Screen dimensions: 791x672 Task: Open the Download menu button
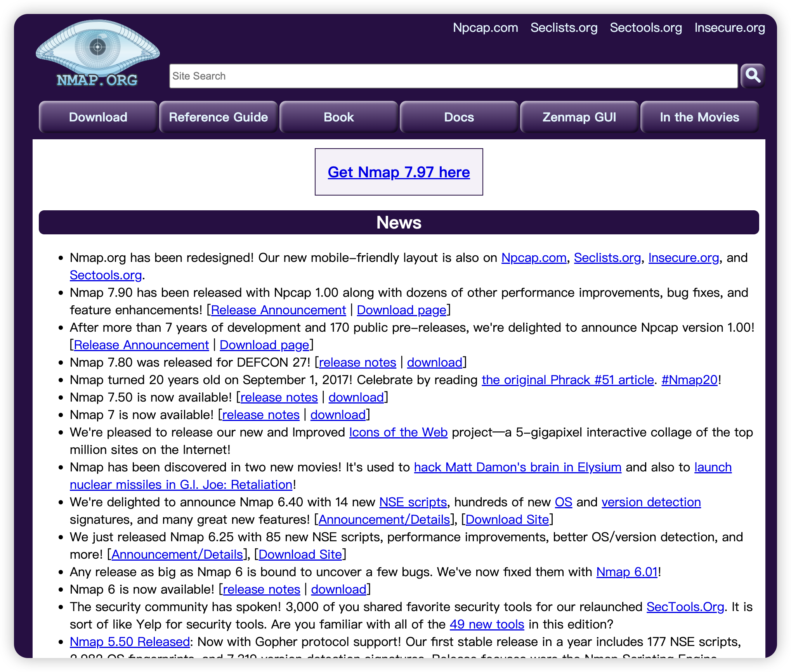(x=98, y=117)
